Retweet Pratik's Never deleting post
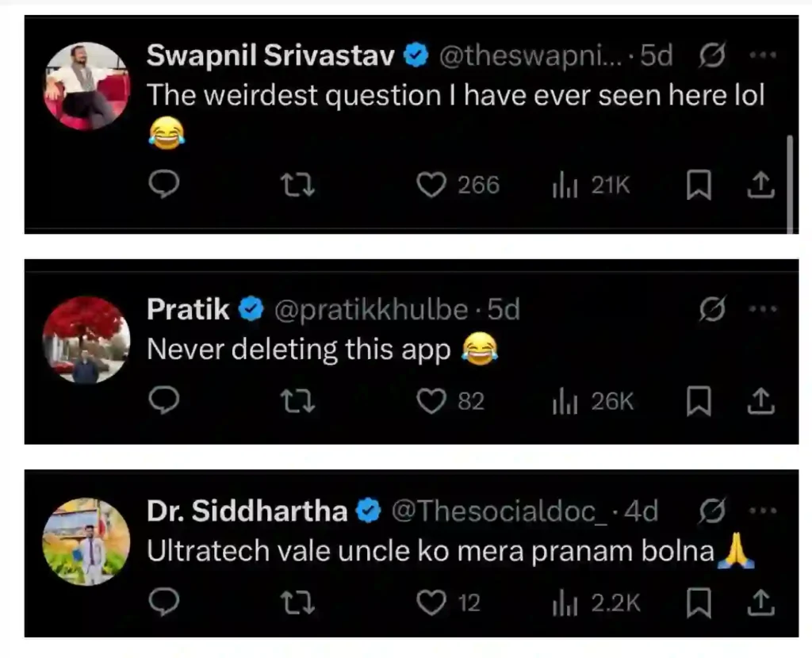This screenshot has width=812, height=658. coord(297,401)
